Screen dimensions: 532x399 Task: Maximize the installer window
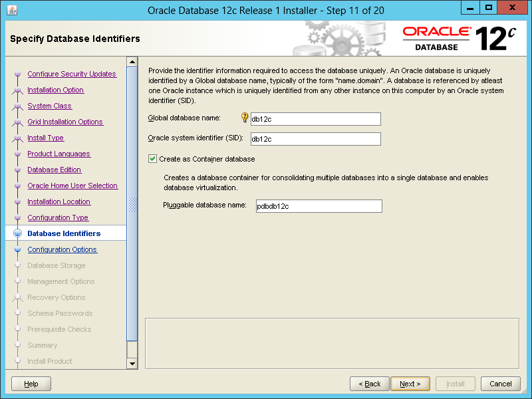(x=489, y=7)
